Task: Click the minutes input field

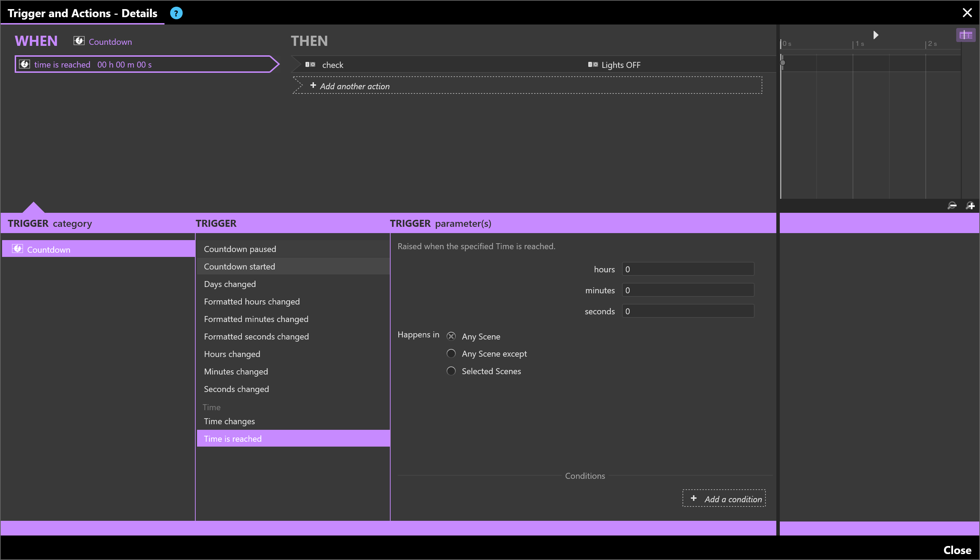Action: (688, 290)
